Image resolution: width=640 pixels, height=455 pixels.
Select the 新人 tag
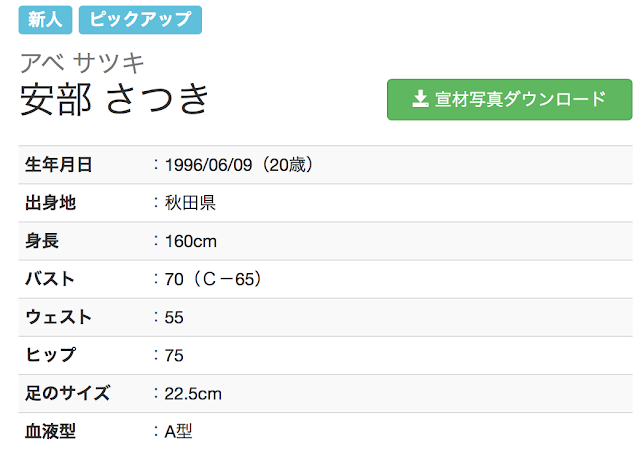click(45, 19)
